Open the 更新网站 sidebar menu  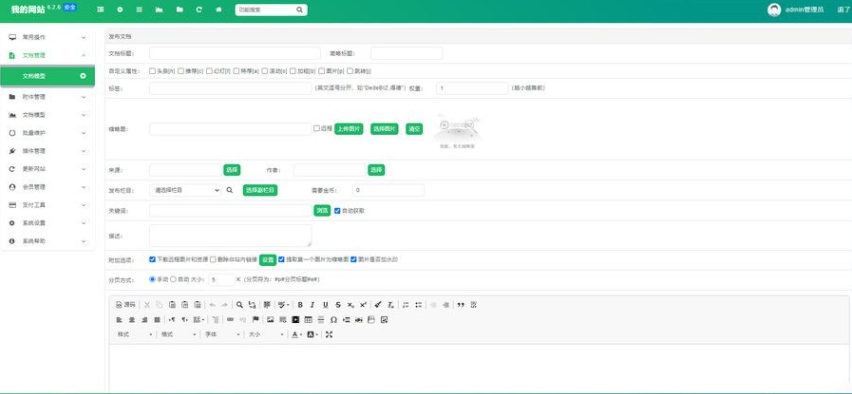[x=47, y=169]
